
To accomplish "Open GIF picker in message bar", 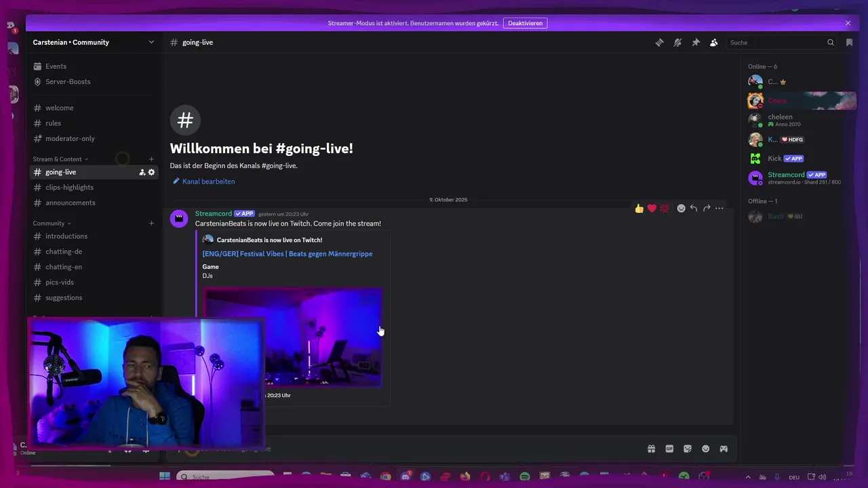I will [x=669, y=449].
